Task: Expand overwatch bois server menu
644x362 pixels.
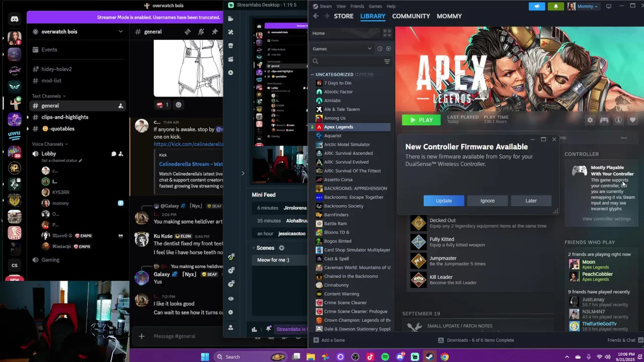Action: [x=120, y=32]
